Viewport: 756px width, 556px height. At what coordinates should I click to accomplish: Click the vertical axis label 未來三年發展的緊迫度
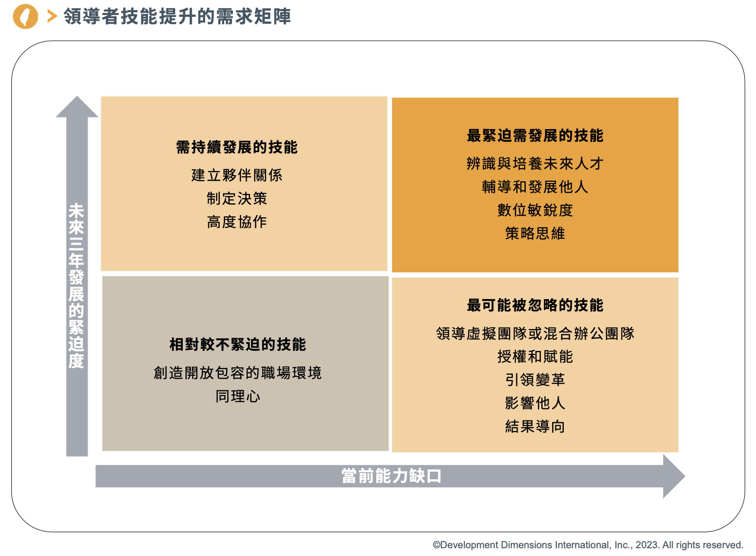point(76,286)
